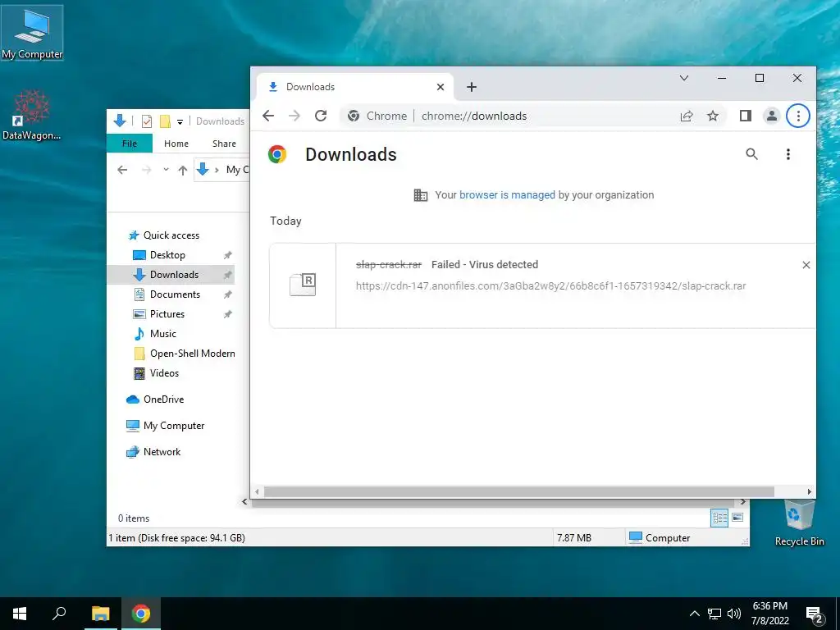This screenshot has width=840, height=630.
Task: Open Chrome side panel icon
Action: (x=745, y=116)
